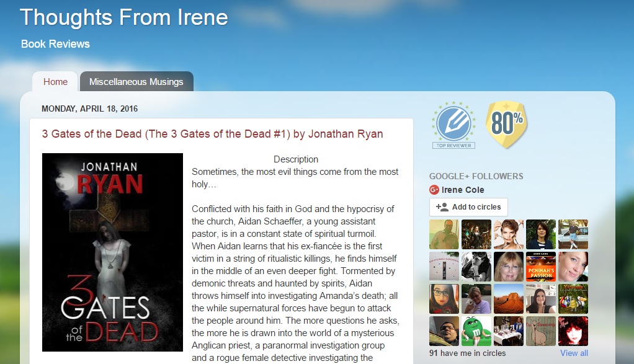Viewport: 634px width, 364px height.
Task: Click the 'Google+ Followers' heading
Action: tap(476, 176)
